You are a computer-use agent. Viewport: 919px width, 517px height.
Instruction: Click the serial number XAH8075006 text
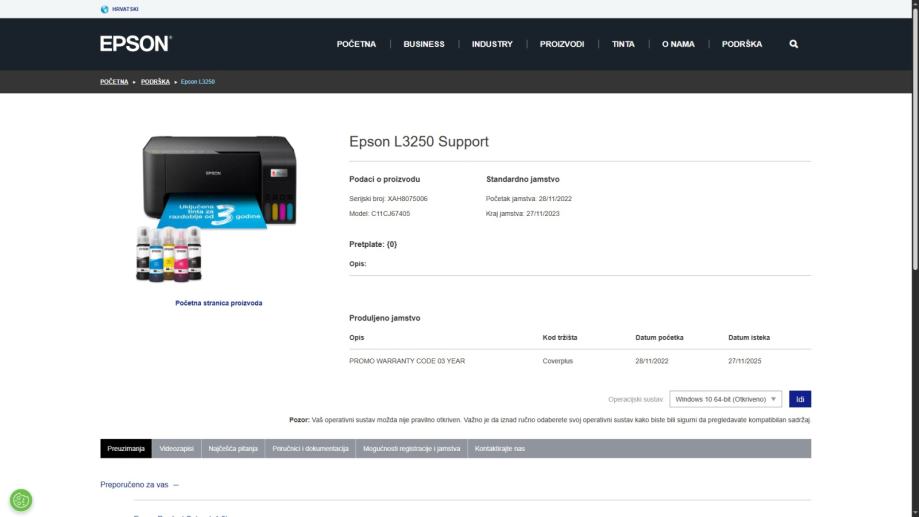pyautogui.click(x=407, y=199)
